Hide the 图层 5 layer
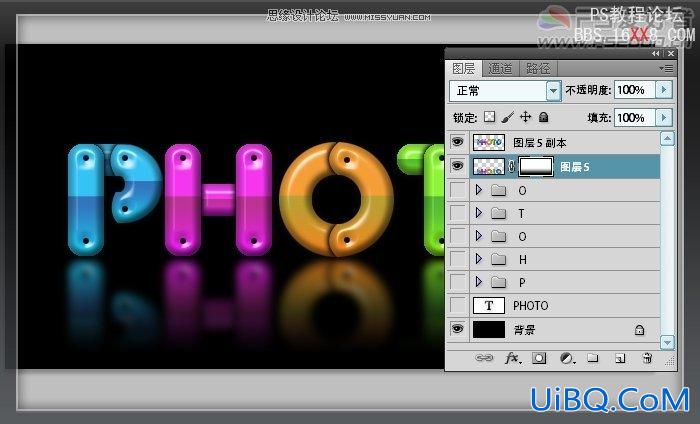Image resolution: width=700 pixels, height=424 pixels. 458,166
